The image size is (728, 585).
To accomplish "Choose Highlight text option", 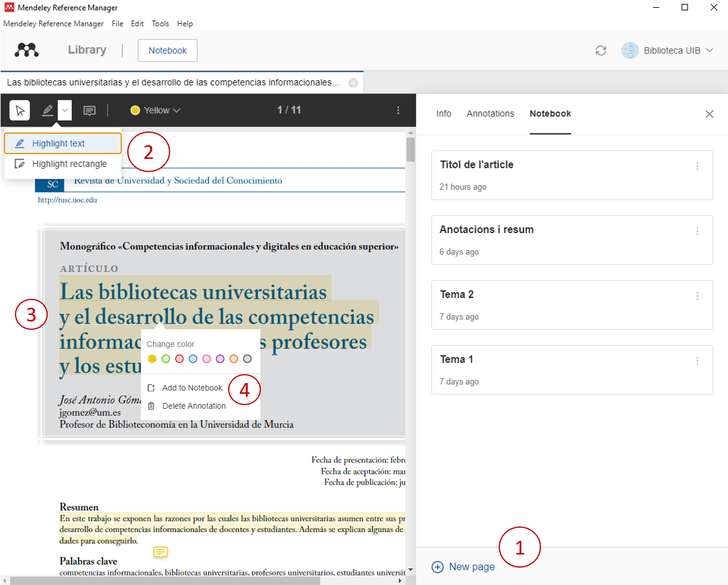I will coord(63,143).
